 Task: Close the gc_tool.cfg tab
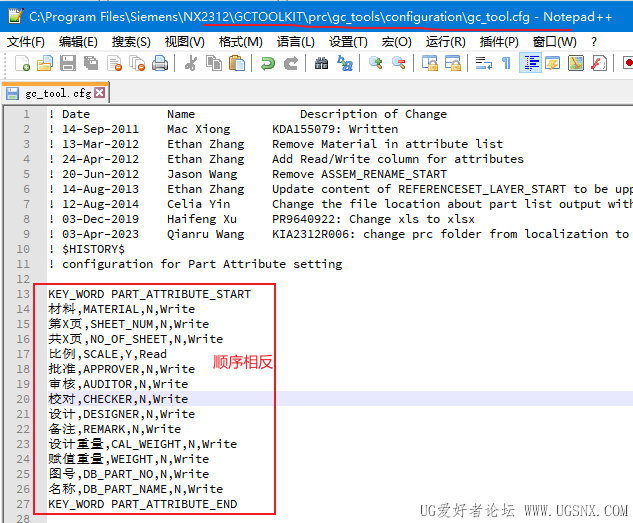(99, 93)
